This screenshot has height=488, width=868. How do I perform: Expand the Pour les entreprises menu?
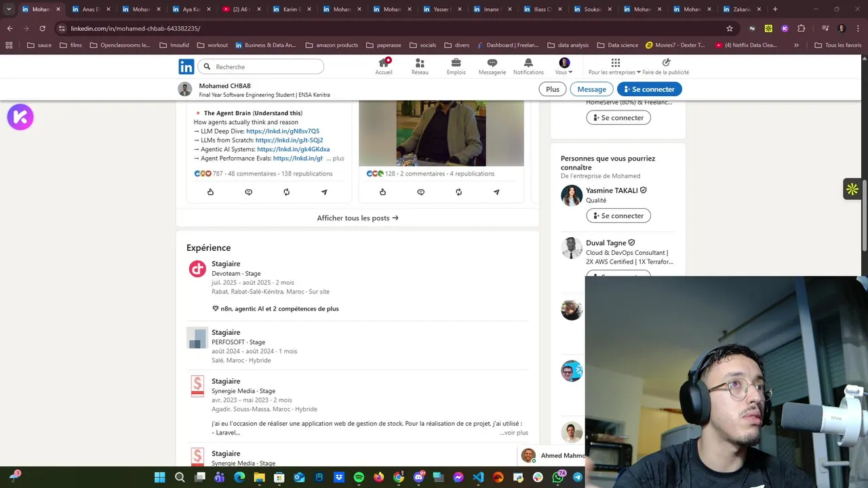pos(614,66)
